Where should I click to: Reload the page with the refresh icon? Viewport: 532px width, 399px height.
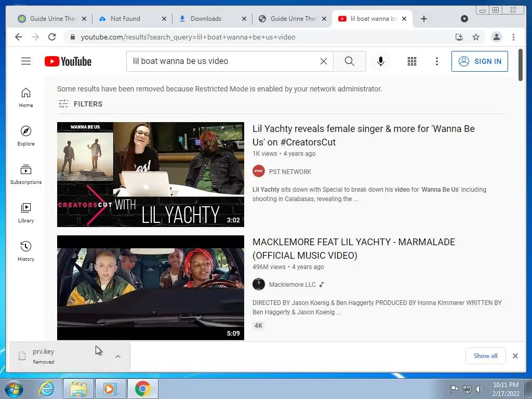pyautogui.click(x=52, y=37)
